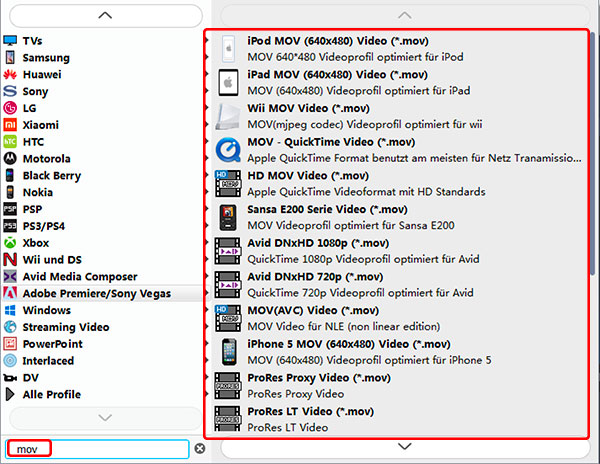This screenshot has width=600, height=464.
Task: Click the ProRes Proxy film icon
Action: pos(228,386)
